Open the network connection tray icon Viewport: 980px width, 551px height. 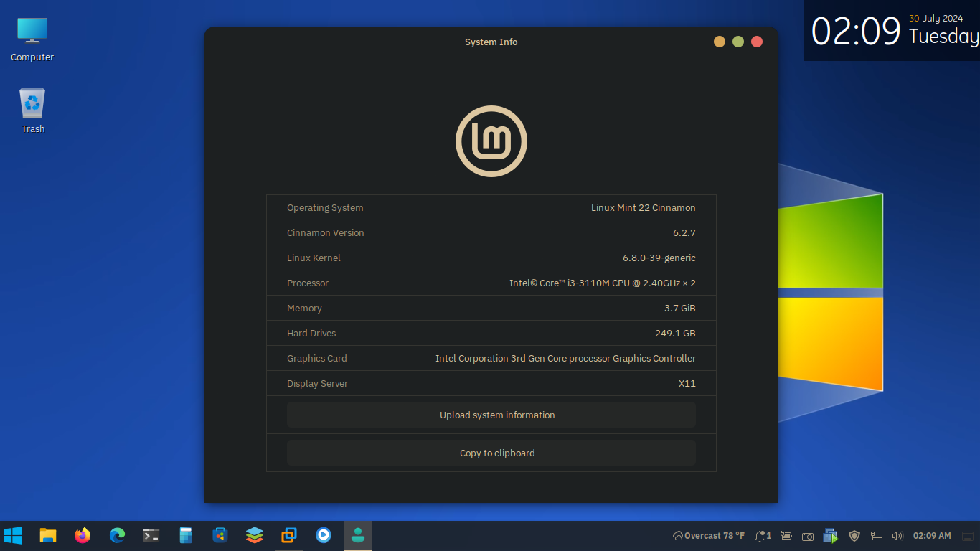tap(876, 536)
